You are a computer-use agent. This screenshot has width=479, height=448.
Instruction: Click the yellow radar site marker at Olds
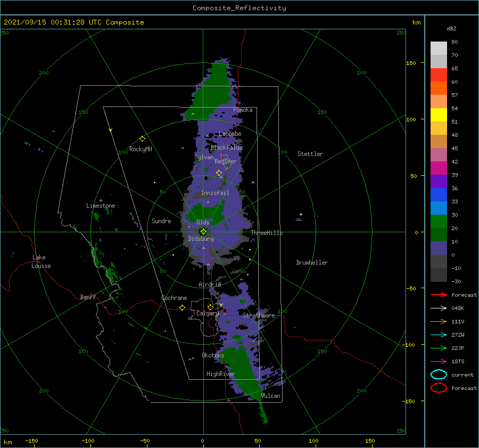[x=203, y=232]
